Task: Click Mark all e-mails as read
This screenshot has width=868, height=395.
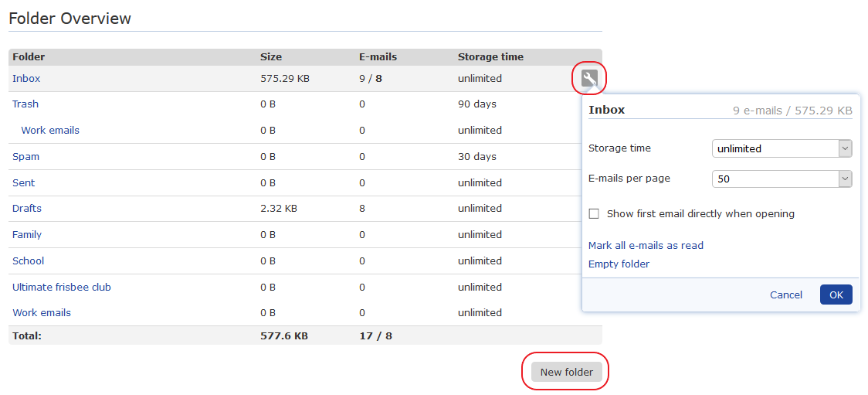Action: 646,245
